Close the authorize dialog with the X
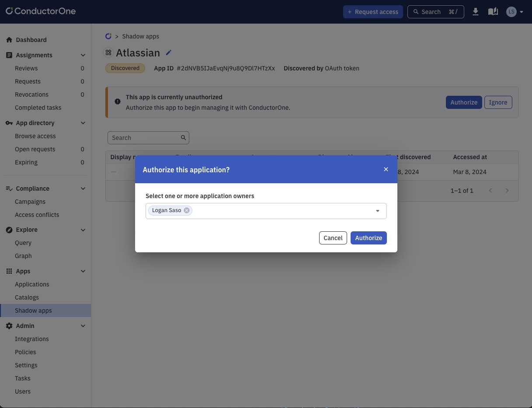The image size is (532, 408). tap(386, 169)
